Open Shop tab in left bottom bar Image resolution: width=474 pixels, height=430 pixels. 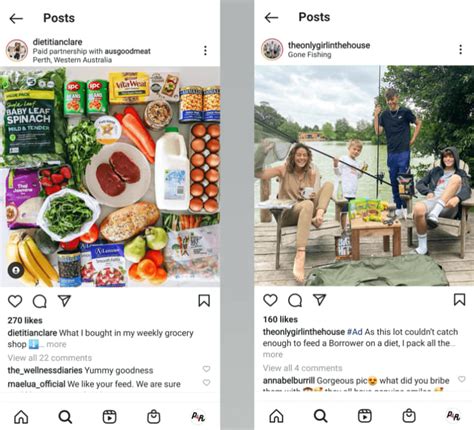(154, 417)
